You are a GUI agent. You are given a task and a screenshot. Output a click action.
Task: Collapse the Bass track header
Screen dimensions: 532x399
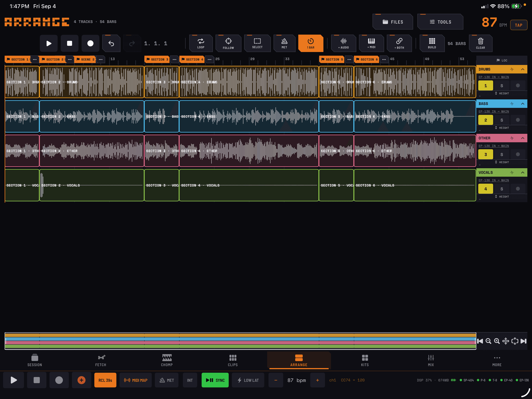click(523, 104)
